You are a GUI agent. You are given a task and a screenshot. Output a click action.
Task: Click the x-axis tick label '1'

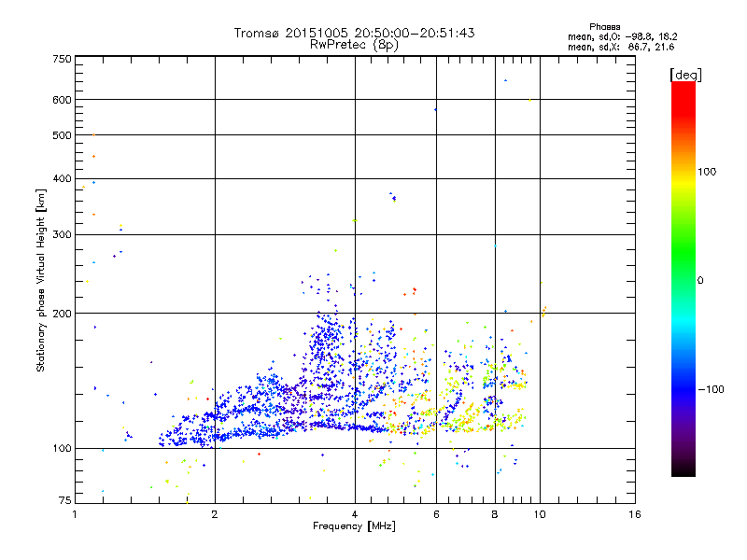click(x=75, y=514)
